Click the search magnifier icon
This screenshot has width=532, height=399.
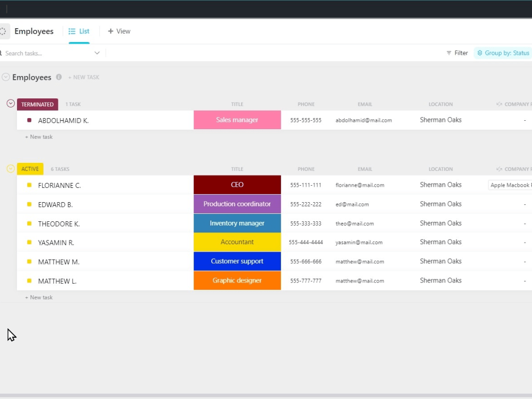(x=2, y=53)
